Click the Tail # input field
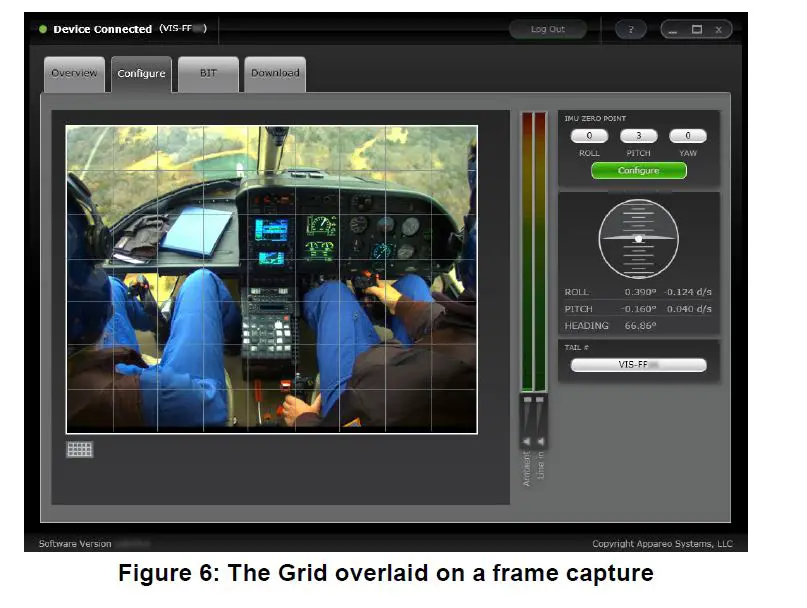Screen dimensions: 807x608 (638, 365)
